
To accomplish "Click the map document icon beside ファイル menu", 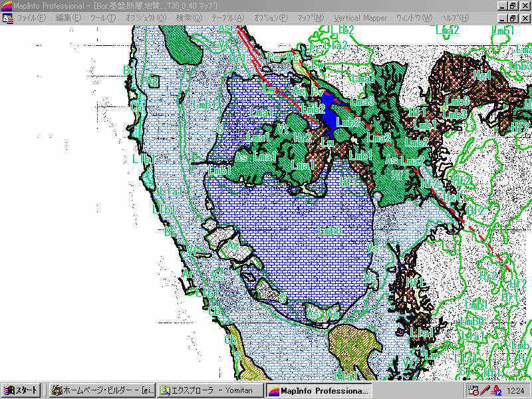I will pyautogui.click(x=7, y=18).
